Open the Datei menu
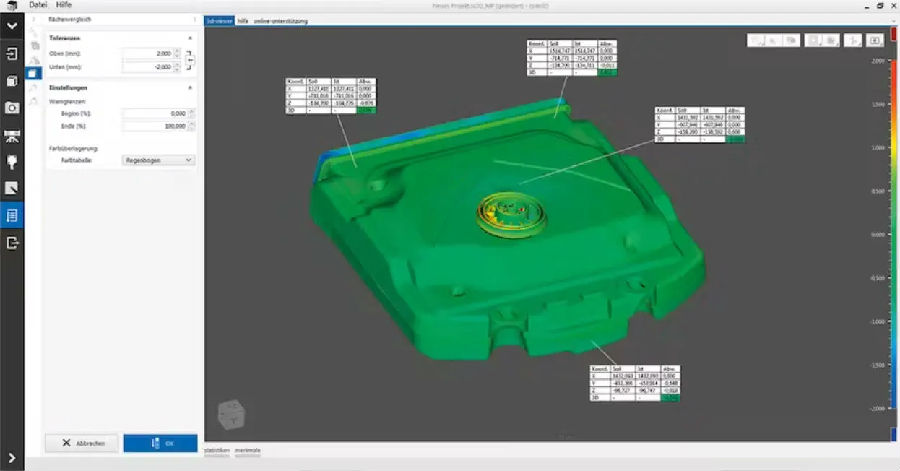 pos(38,5)
